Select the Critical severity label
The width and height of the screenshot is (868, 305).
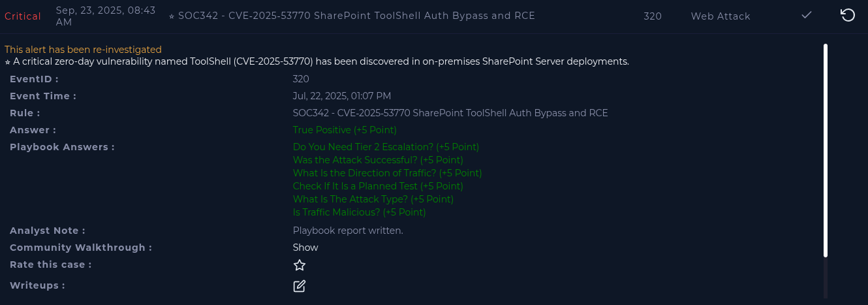(x=23, y=16)
